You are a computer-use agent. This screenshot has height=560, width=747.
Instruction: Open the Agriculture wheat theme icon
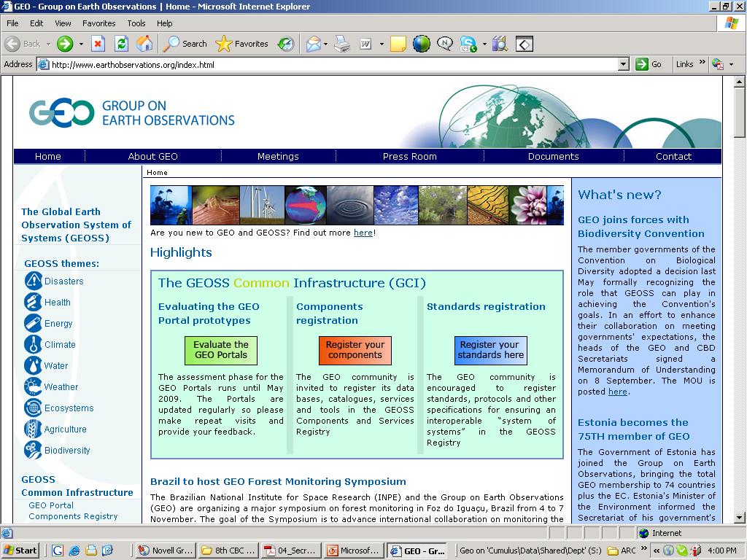(x=34, y=429)
